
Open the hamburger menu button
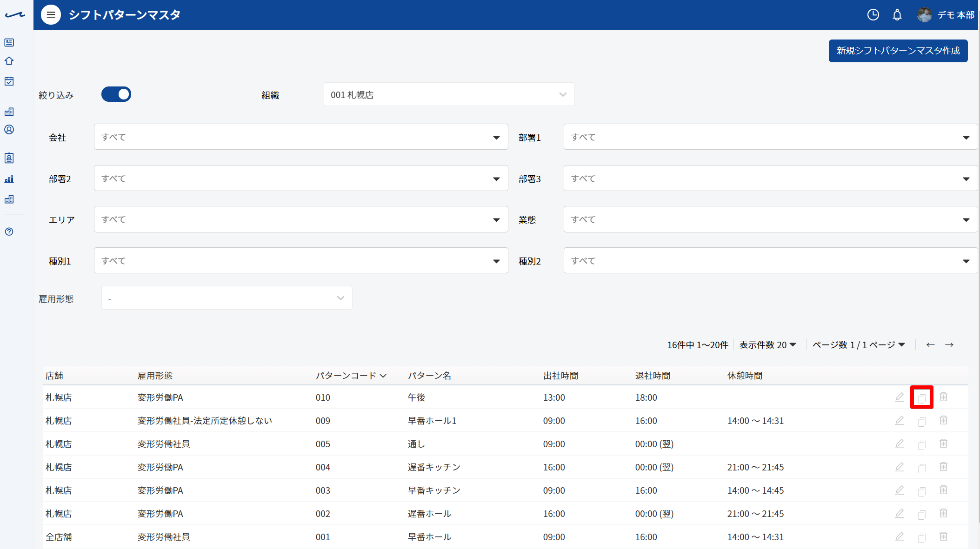pos(51,15)
